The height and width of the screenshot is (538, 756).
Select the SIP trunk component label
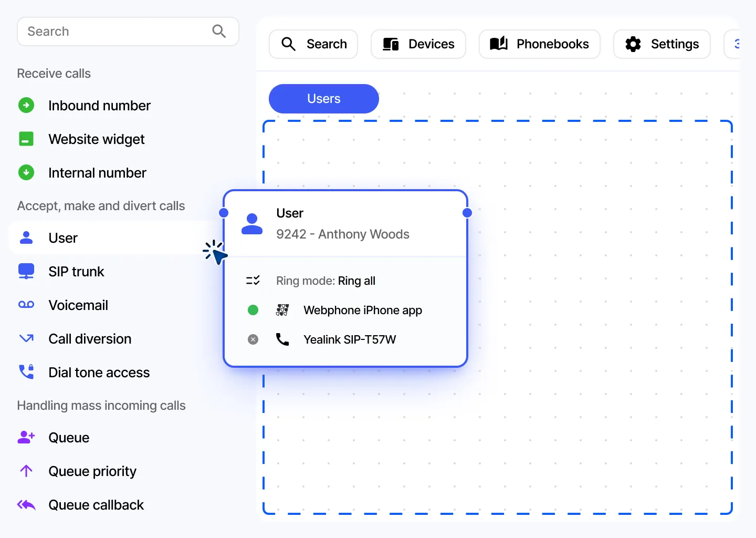coord(76,272)
